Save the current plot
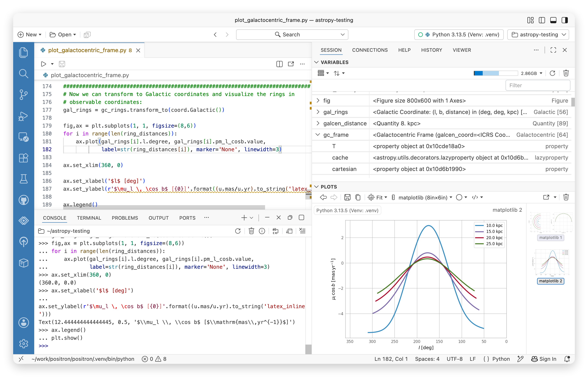The height and width of the screenshot is (377, 588). click(347, 197)
